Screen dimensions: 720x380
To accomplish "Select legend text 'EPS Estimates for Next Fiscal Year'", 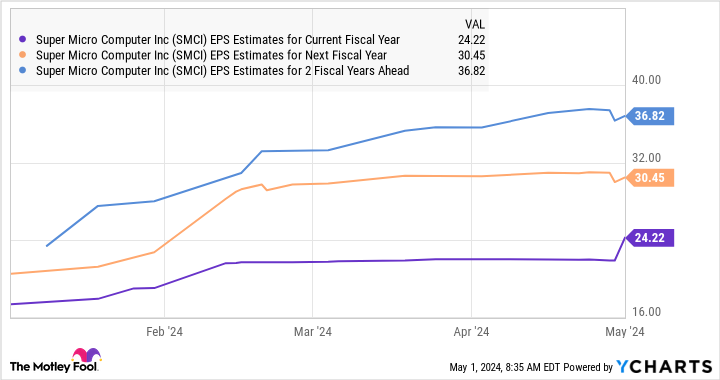I will 298,56.
